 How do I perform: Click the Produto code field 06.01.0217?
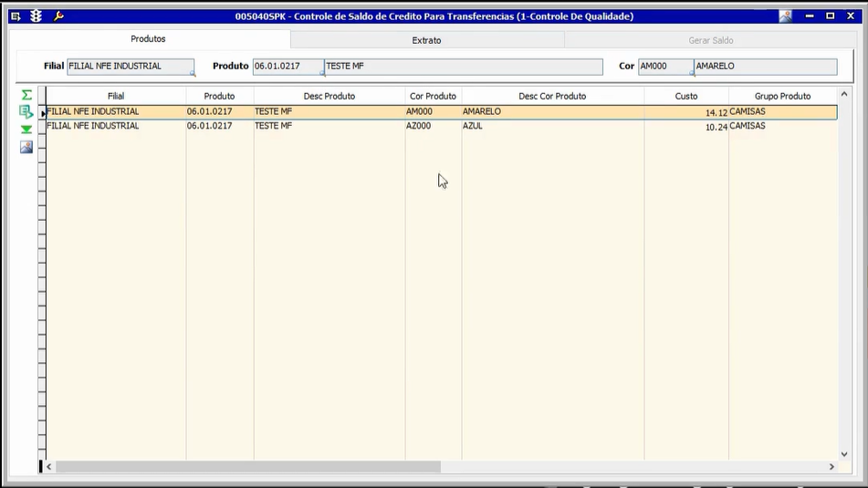pyautogui.click(x=288, y=67)
